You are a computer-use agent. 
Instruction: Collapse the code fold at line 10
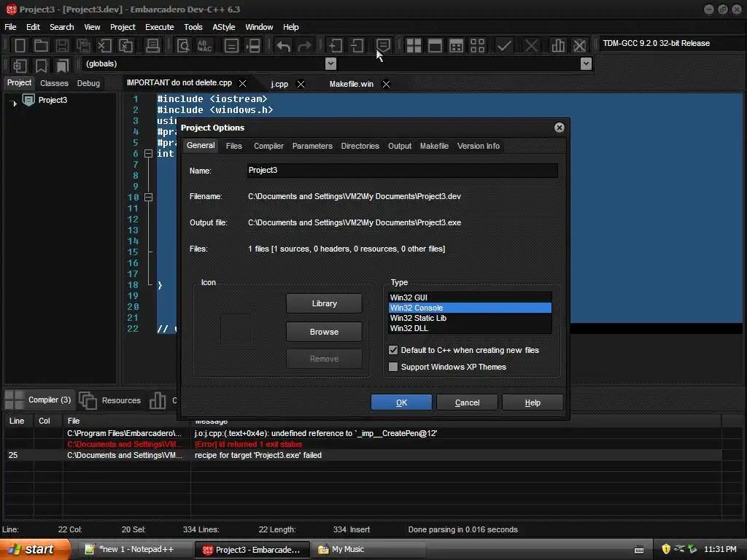(148, 197)
